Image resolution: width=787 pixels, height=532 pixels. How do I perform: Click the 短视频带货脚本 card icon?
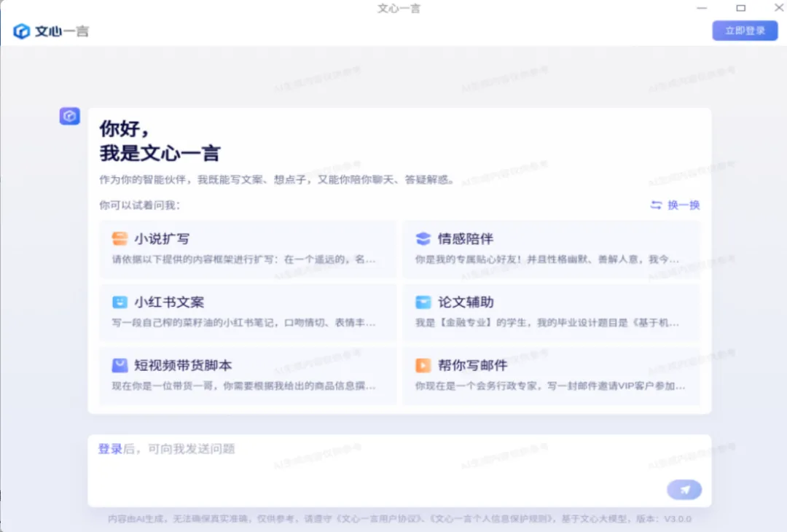pyautogui.click(x=120, y=365)
